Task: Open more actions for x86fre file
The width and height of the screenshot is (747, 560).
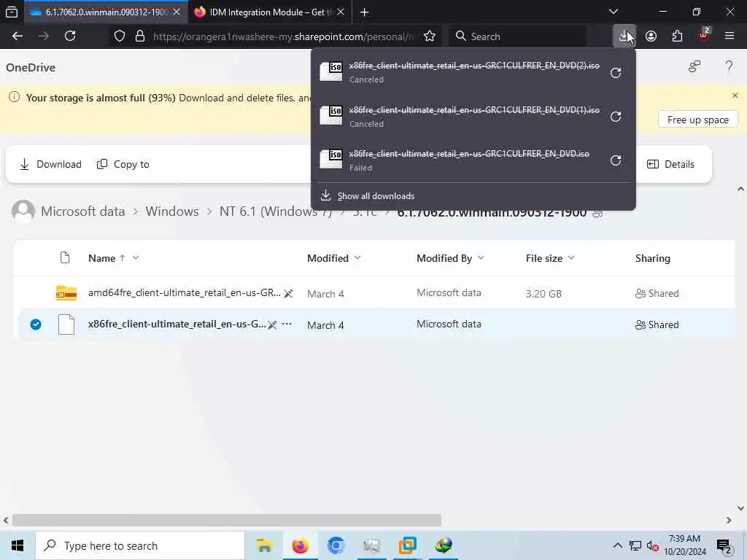Action: pos(286,324)
